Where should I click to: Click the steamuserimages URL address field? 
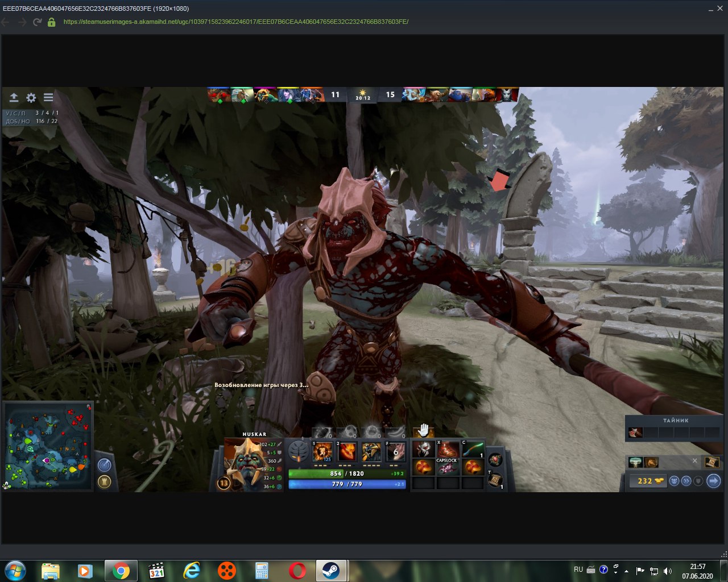coord(236,22)
